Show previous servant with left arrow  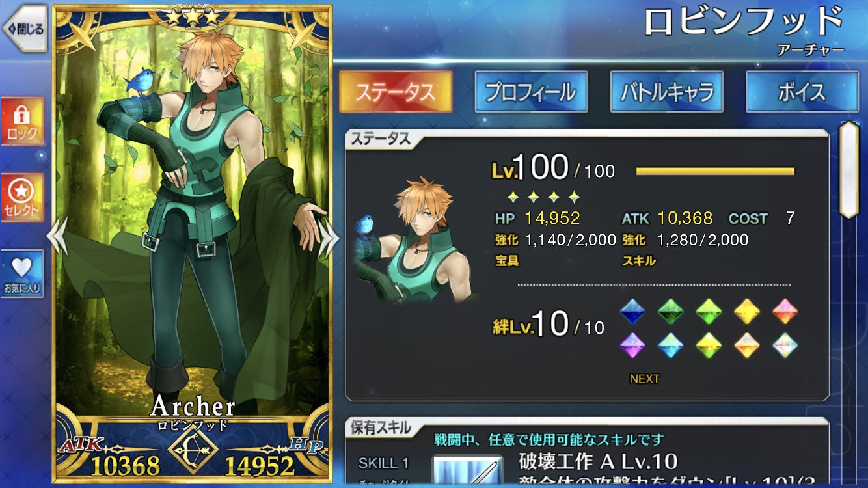(x=57, y=237)
